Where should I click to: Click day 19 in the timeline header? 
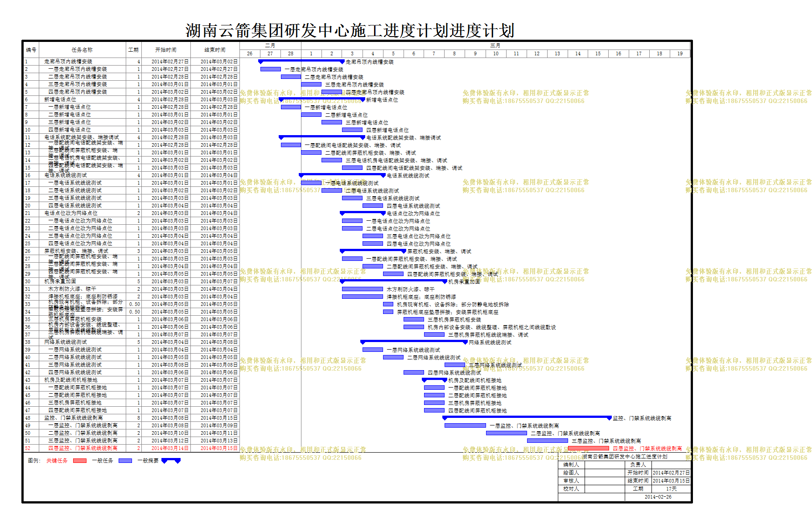point(680,54)
